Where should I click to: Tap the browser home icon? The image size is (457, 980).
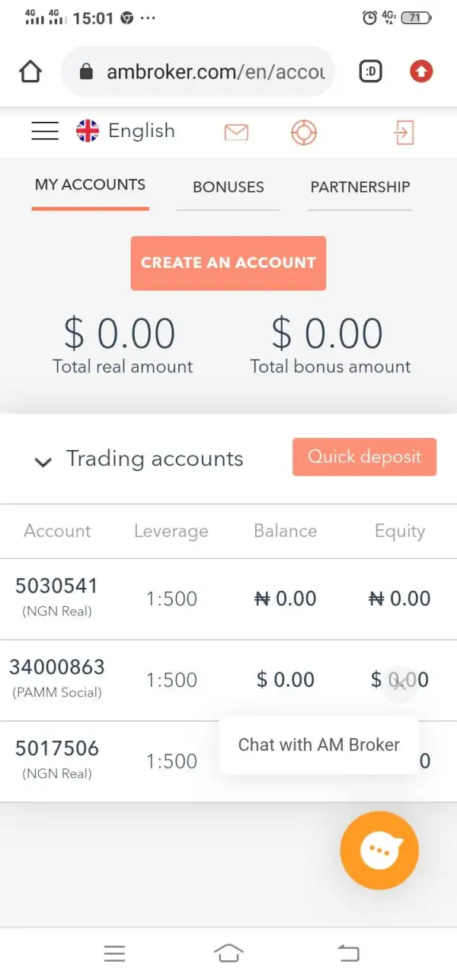click(30, 72)
